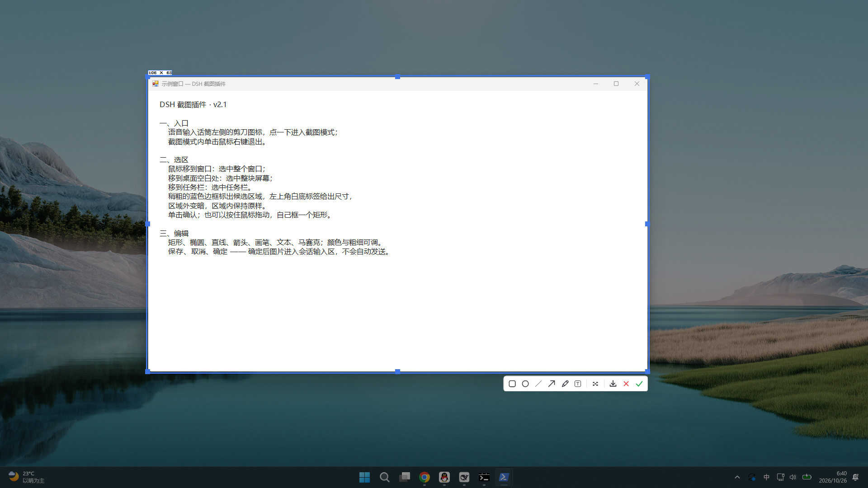This screenshot has height=488, width=868.
Task: Enable the mosaic blur tool
Action: point(595,384)
